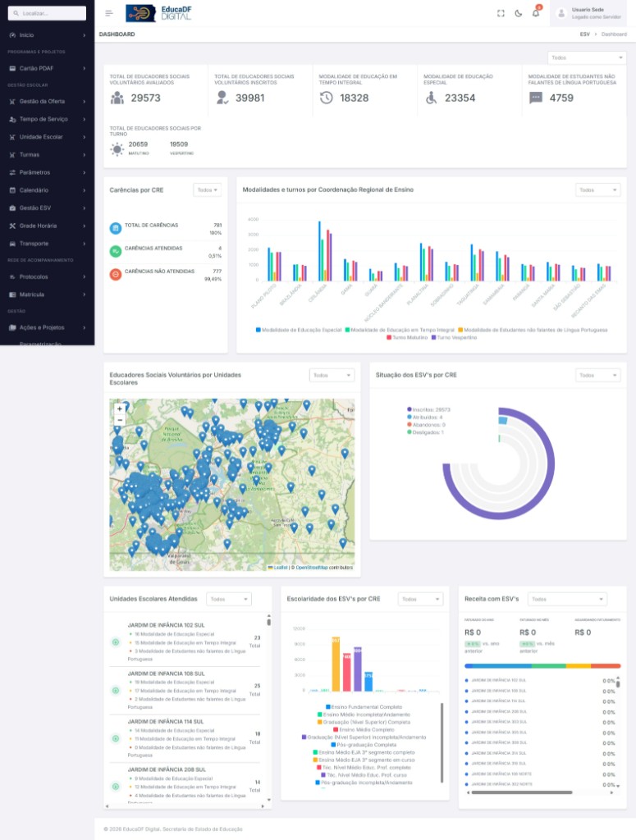Open Situação dos ESV's Todos dropdown

point(598,375)
